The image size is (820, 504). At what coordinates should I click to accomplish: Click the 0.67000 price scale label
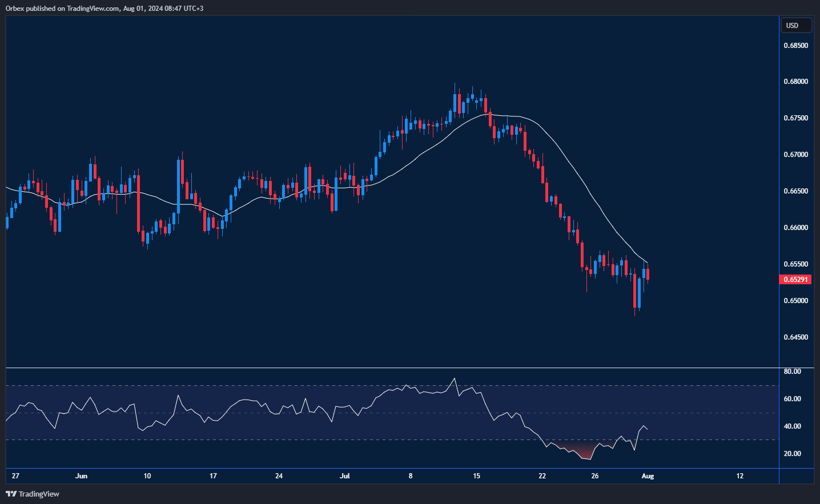pos(795,155)
